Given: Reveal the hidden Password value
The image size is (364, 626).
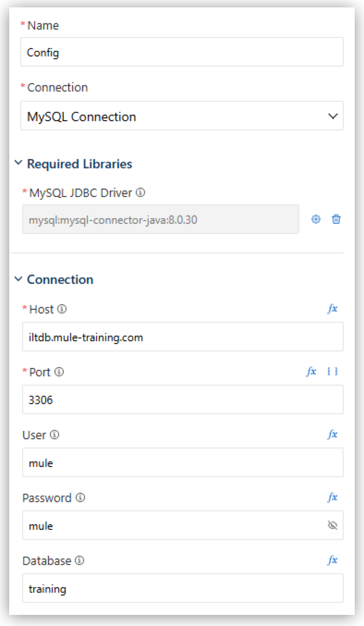Looking at the screenshot, I should click(332, 525).
